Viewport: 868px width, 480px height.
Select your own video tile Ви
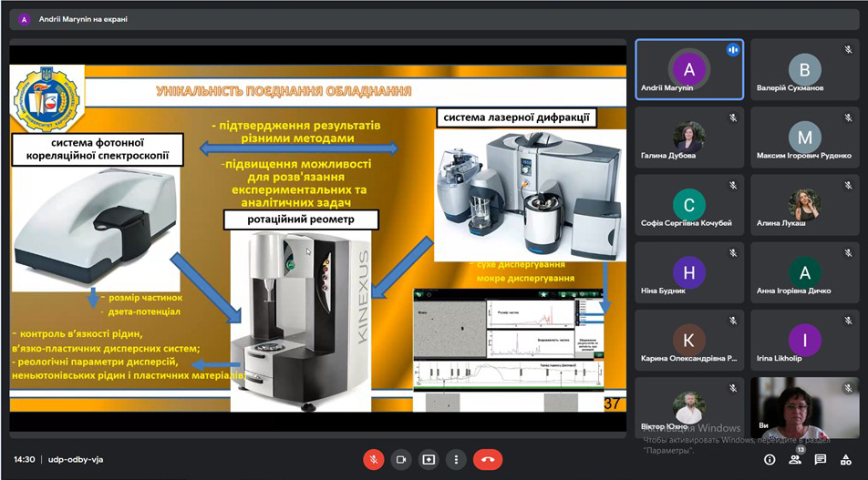pos(805,407)
